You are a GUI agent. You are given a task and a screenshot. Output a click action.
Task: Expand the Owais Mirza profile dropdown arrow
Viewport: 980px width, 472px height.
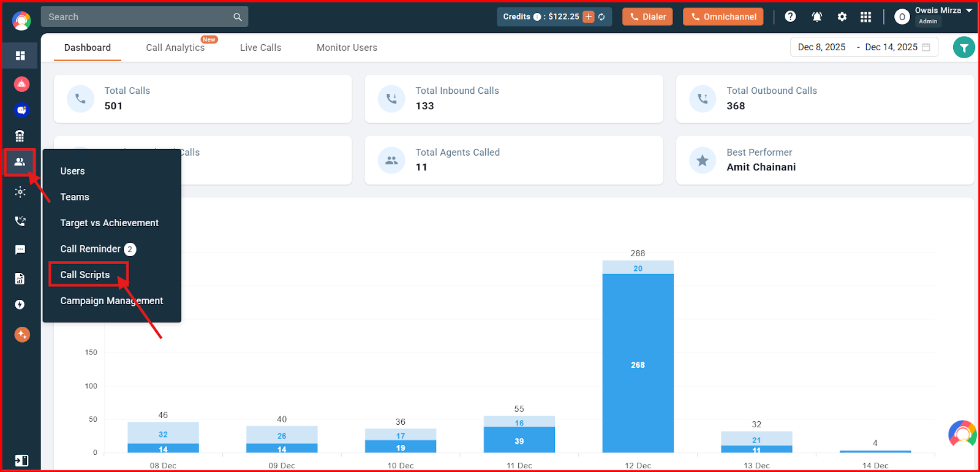(x=969, y=10)
